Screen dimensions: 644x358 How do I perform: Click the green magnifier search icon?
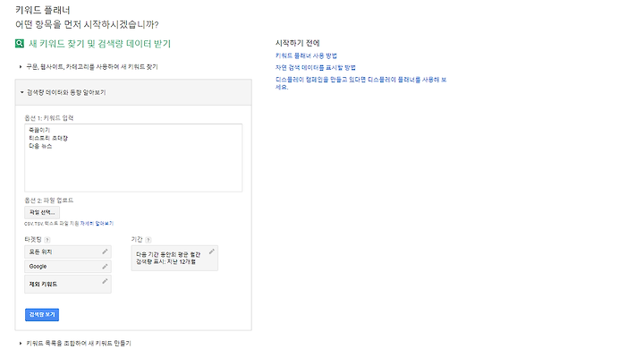tap(20, 44)
